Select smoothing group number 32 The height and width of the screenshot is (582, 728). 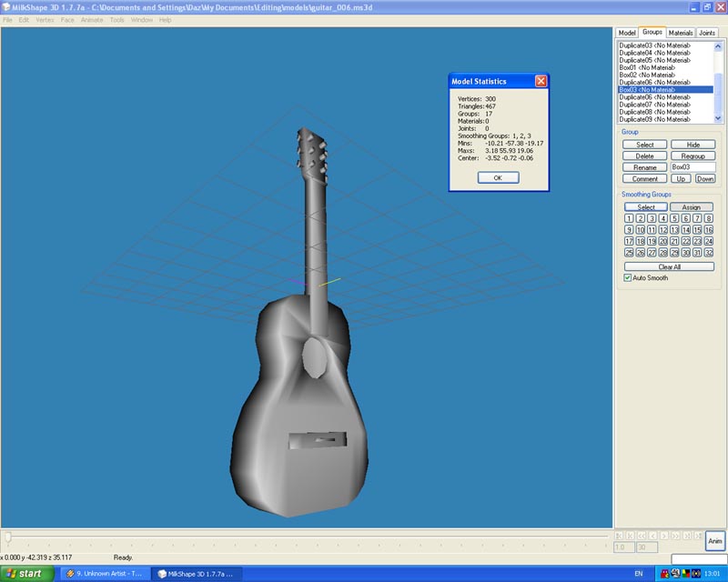(x=709, y=253)
